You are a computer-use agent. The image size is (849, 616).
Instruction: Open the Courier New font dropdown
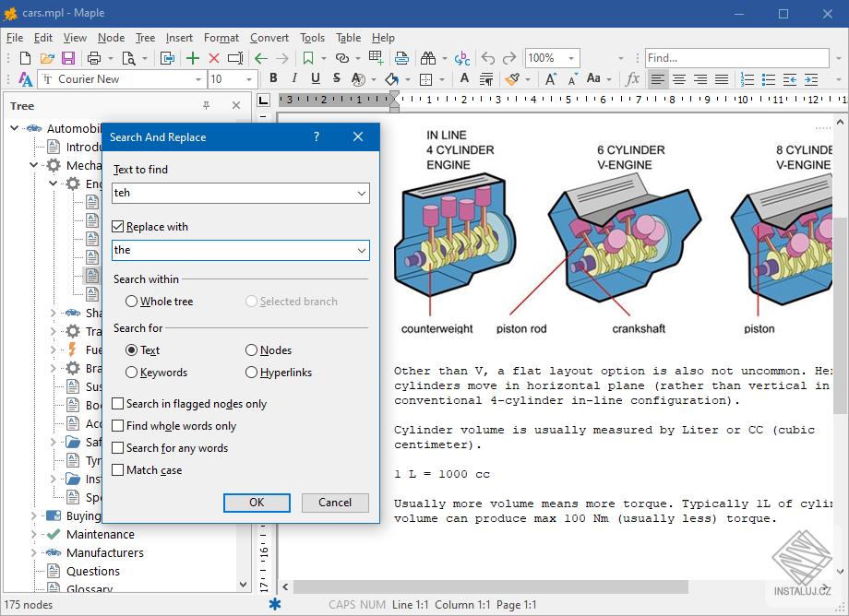click(198, 79)
